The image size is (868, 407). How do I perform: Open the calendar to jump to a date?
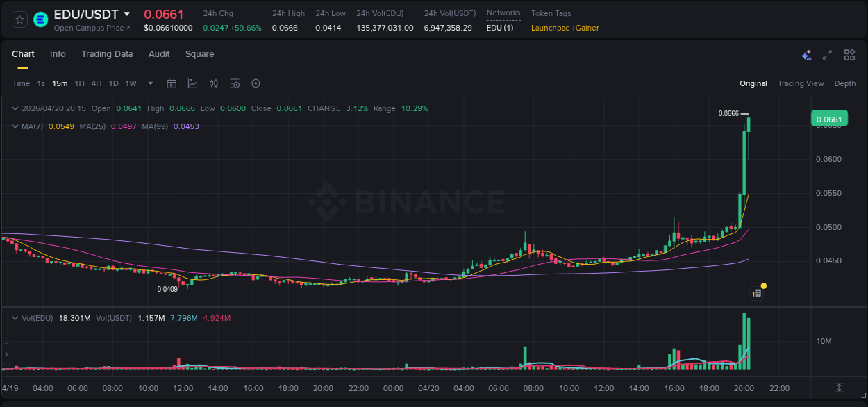[x=172, y=83]
